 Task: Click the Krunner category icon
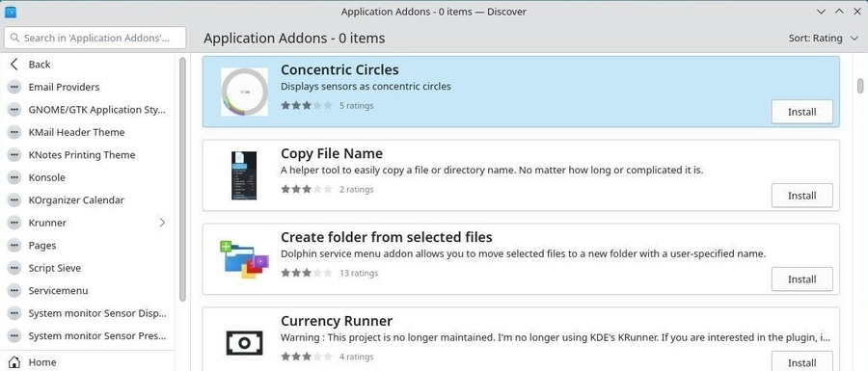(x=14, y=223)
